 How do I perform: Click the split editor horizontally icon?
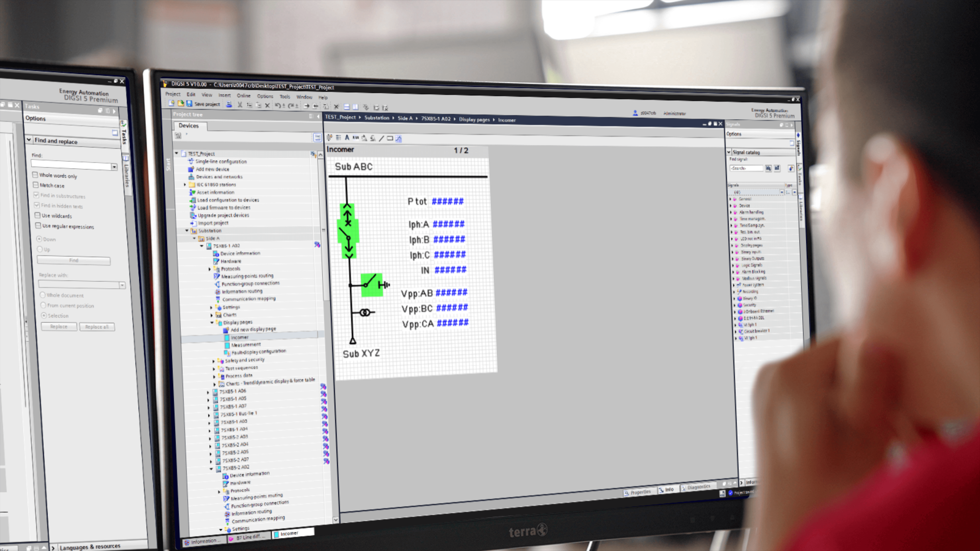point(347,107)
